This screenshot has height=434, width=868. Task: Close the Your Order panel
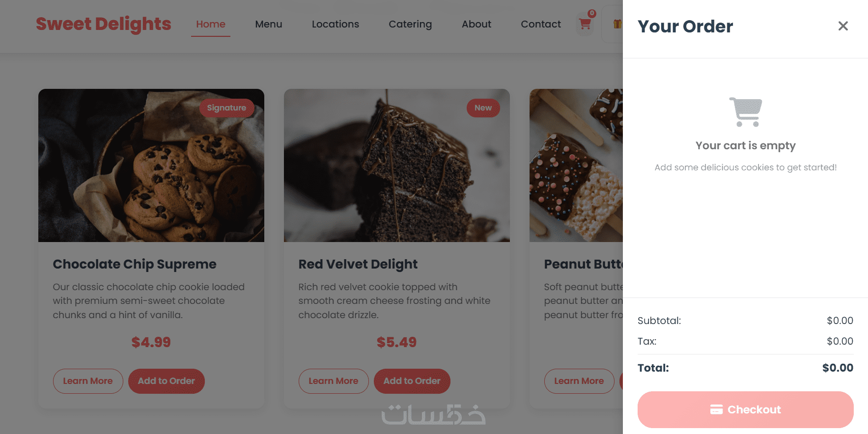pyautogui.click(x=843, y=26)
